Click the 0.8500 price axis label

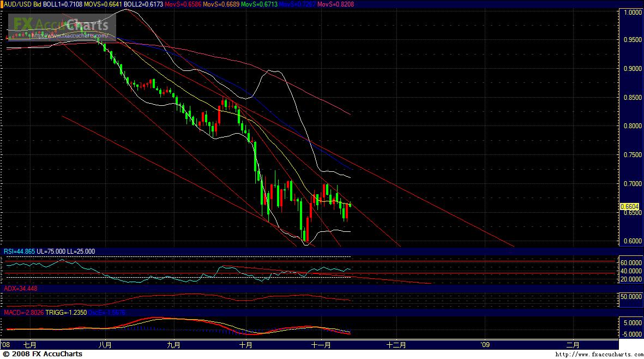tap(632, 97)
